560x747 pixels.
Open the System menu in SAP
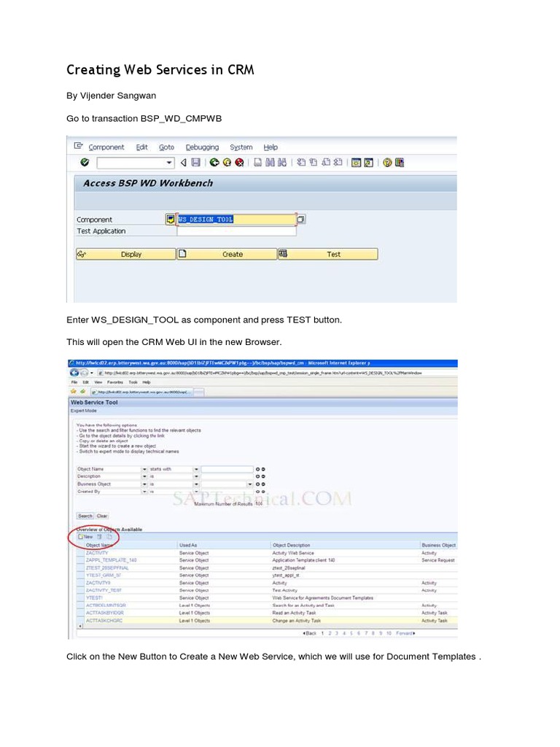[x=241, y=147]
